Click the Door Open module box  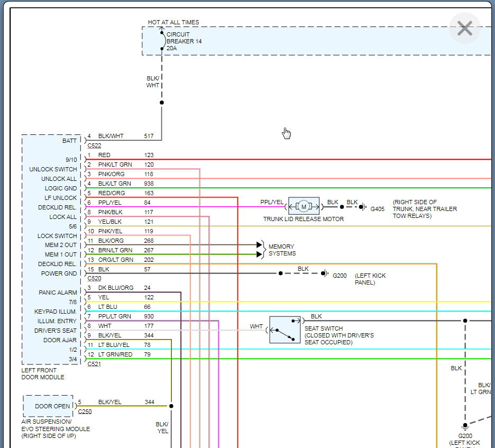point(48,406)
